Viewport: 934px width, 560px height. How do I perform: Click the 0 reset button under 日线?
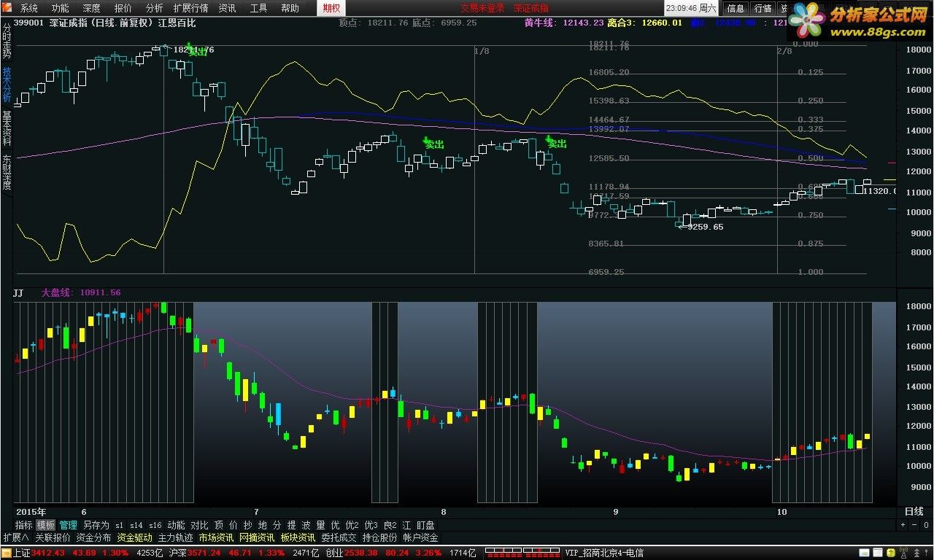point(926,525)
